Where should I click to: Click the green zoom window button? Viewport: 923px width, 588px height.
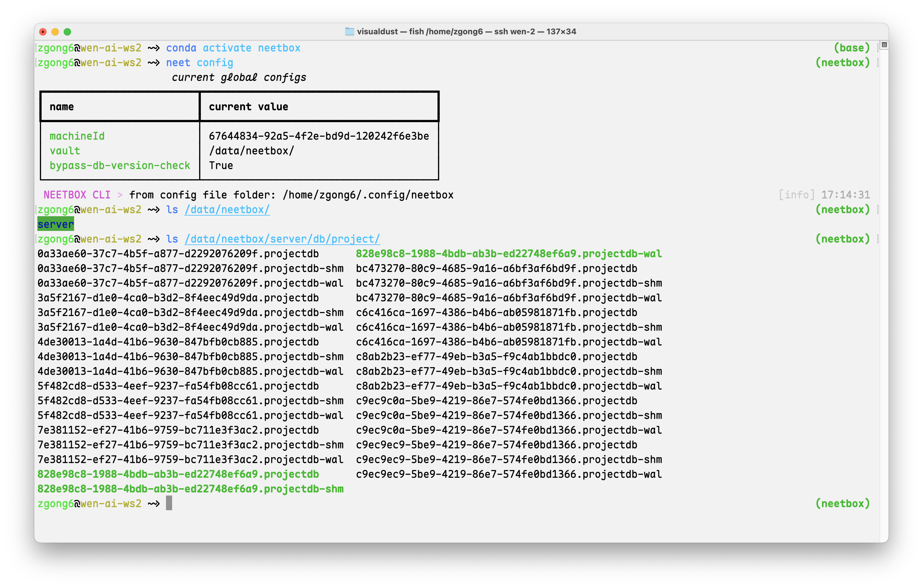click(x=67, y=32)
